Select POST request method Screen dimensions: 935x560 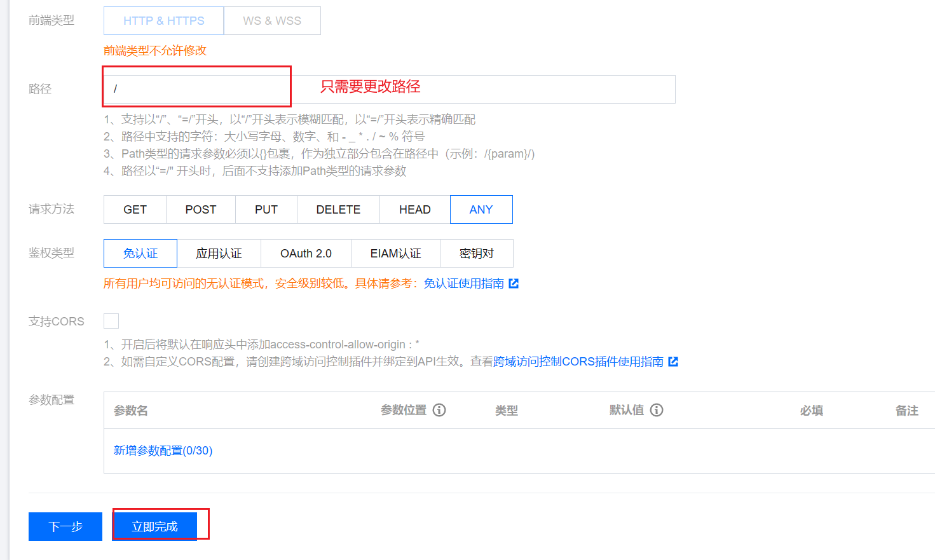[x=201, y=210]
